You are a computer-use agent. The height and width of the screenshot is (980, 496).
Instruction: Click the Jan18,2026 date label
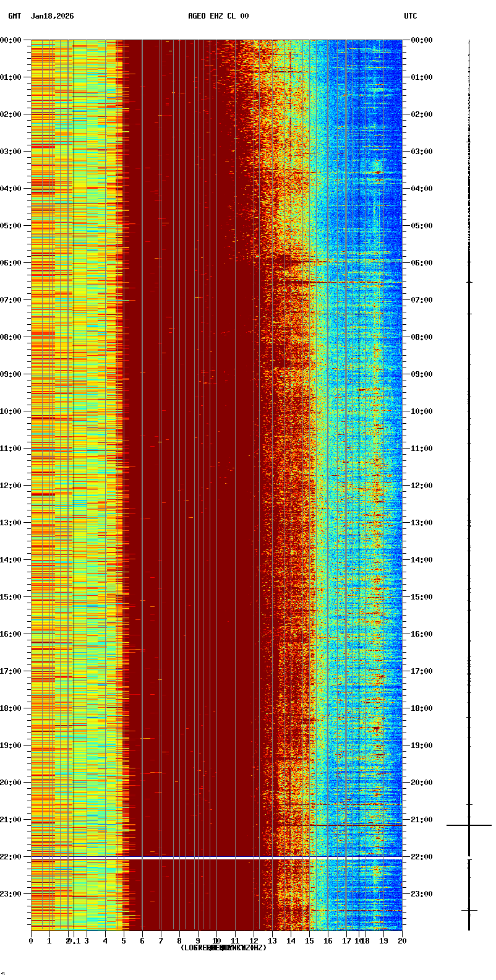pyautogui.click(x=52, y=16)
